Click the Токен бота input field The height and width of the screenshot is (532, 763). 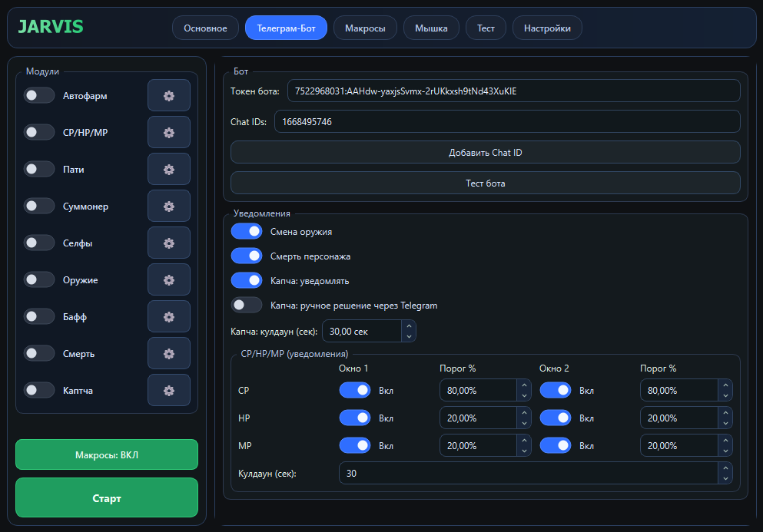tap(513, 91)
